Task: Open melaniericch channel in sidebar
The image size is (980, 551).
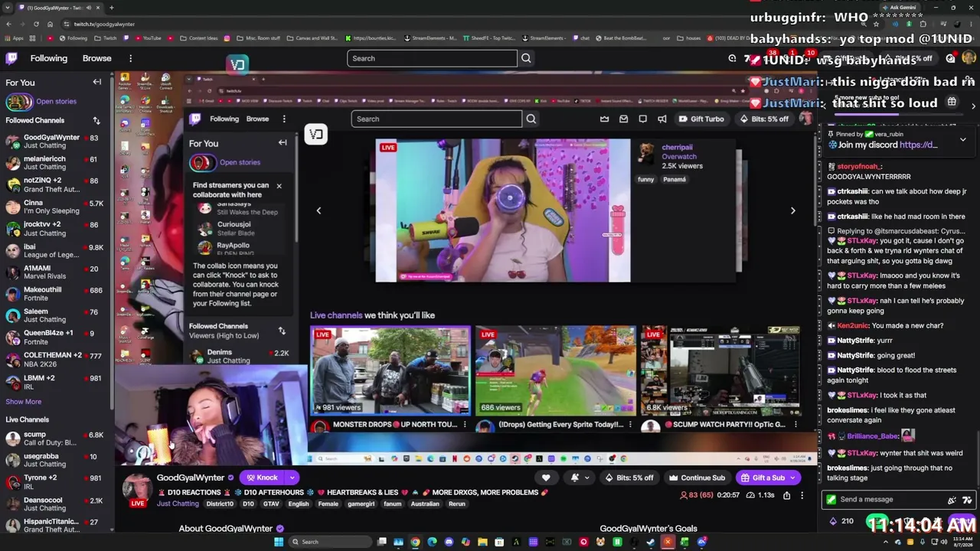Action: tap(55, 162)
